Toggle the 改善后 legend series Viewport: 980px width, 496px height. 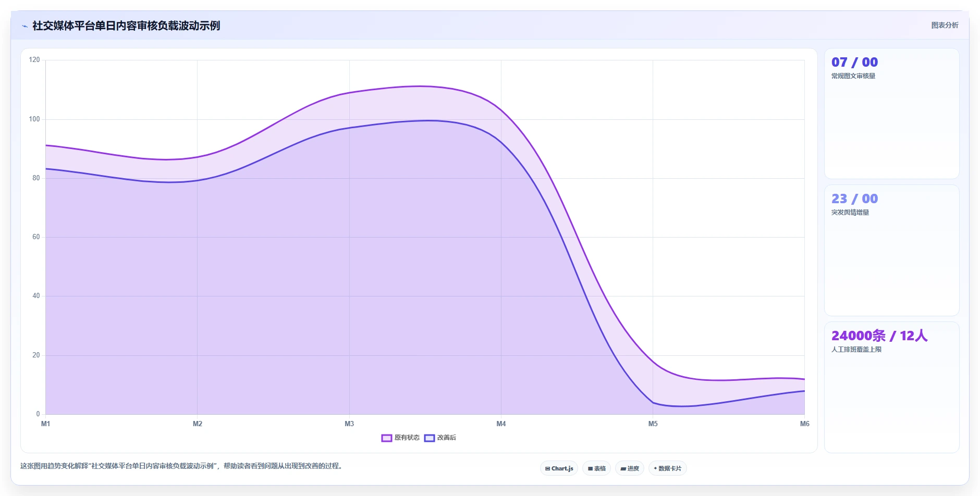coord(440,438)
